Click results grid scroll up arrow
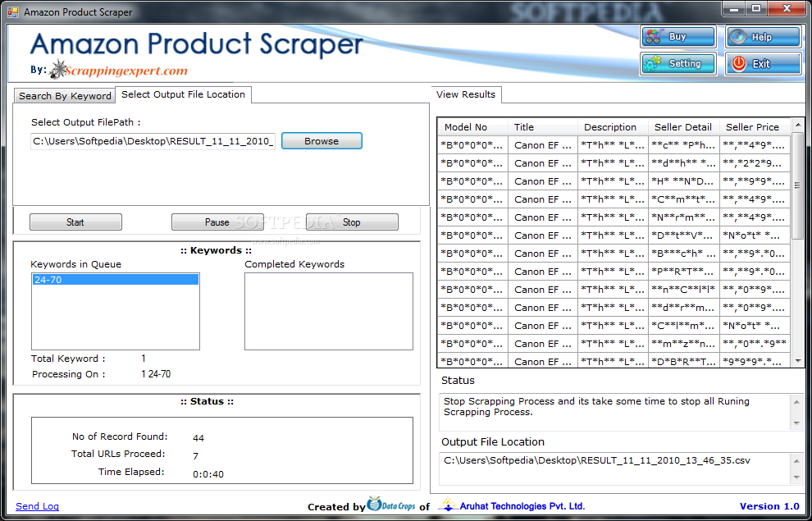 (797, 124)
